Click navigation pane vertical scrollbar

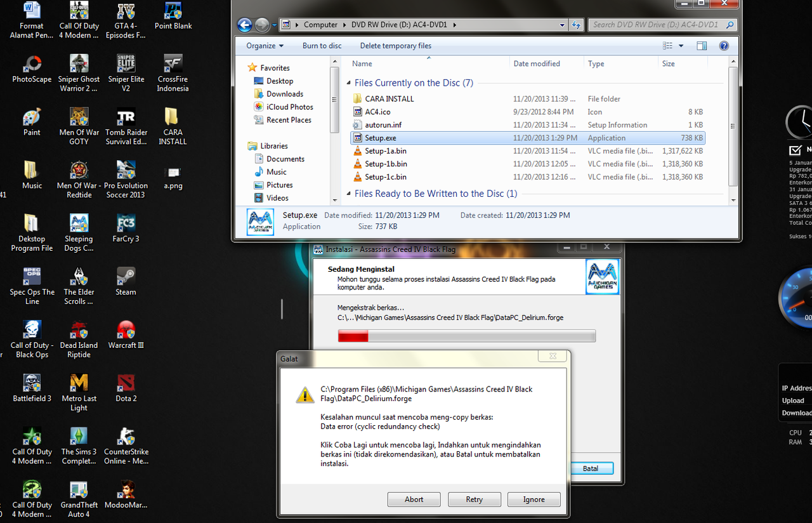coord(336,100)
